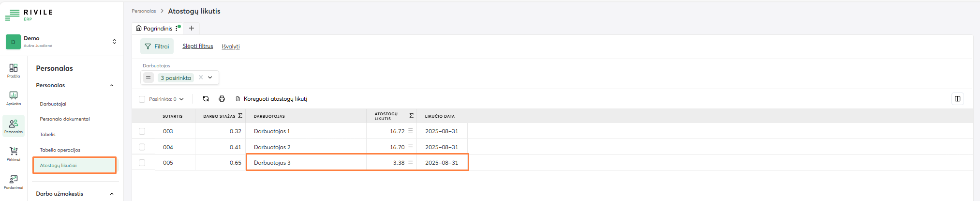Image resolution: width=980 pixels, height=201 pixels.
Task: Open the Darbuotojas filter dropdown arrow
Action: [210, 77]
